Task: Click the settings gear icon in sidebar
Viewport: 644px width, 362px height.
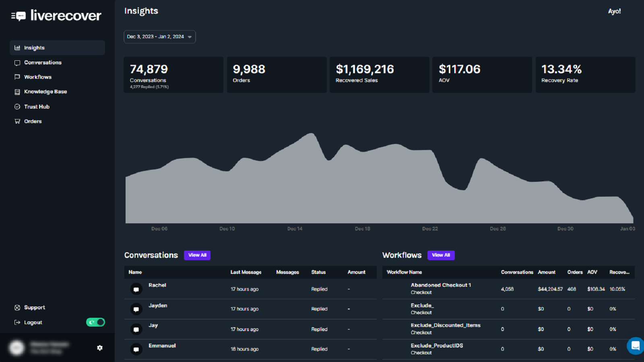Action: pyautogui.click(x=100, y=348)
